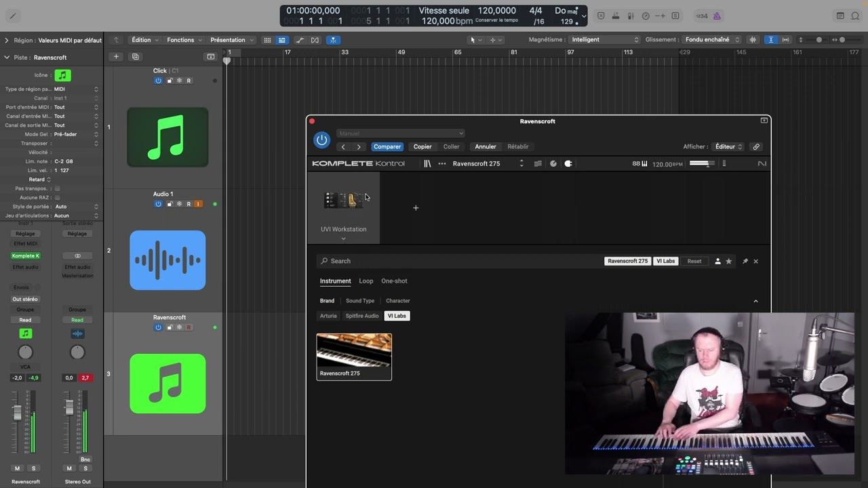Click the add track plus button
The height and width of the screenshot is (488, 868).
117,57
